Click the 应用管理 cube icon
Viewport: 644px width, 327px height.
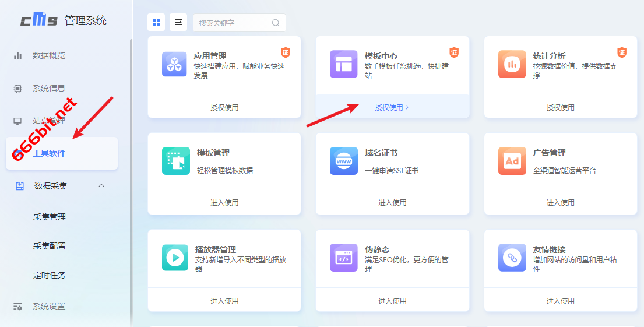[174, 64]
